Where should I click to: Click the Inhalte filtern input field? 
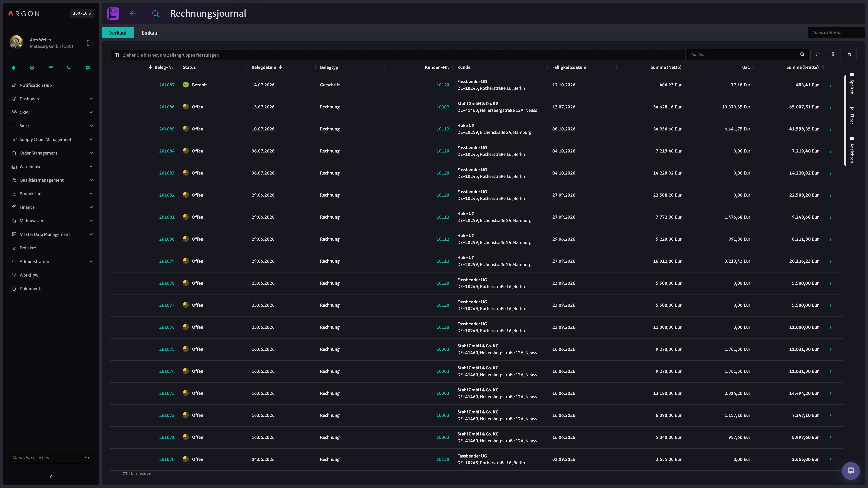click(836, 32)
